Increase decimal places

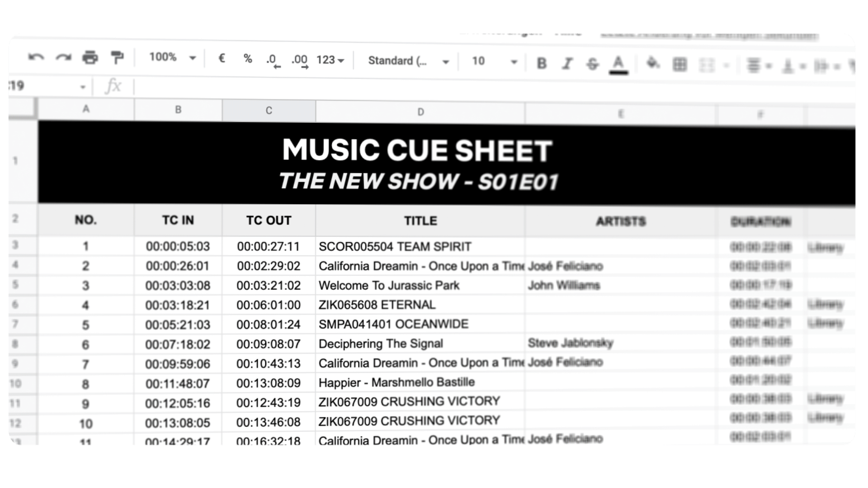(299, 61)
